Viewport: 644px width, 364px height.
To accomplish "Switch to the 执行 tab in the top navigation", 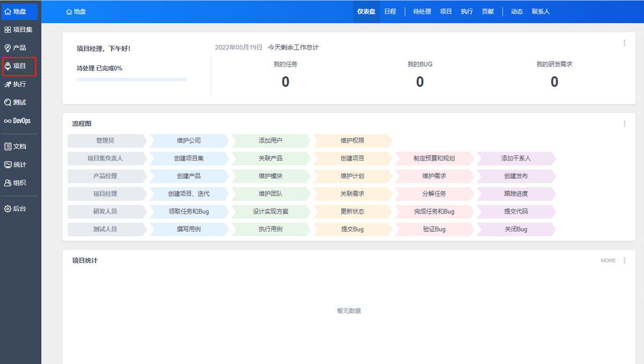I will pos(467,11).
